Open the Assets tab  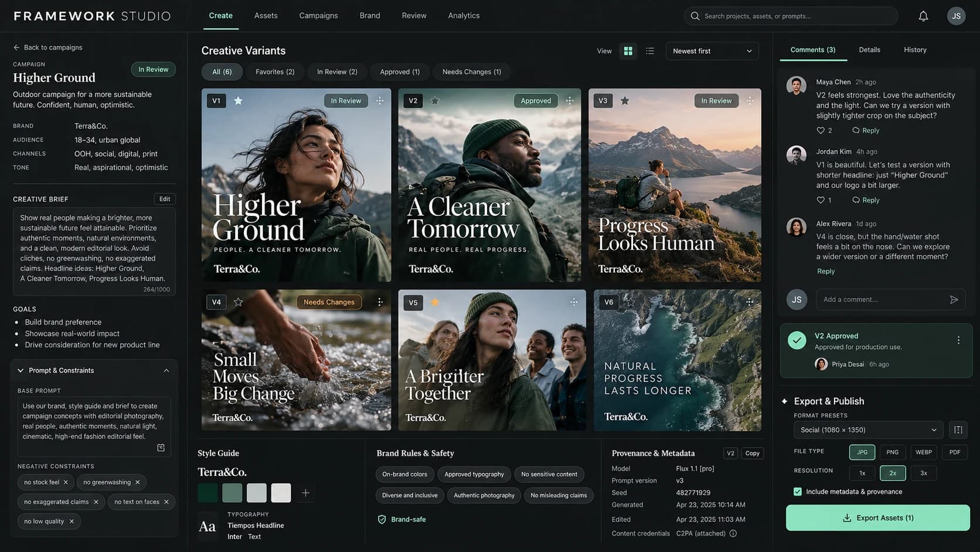pos(266,16)
